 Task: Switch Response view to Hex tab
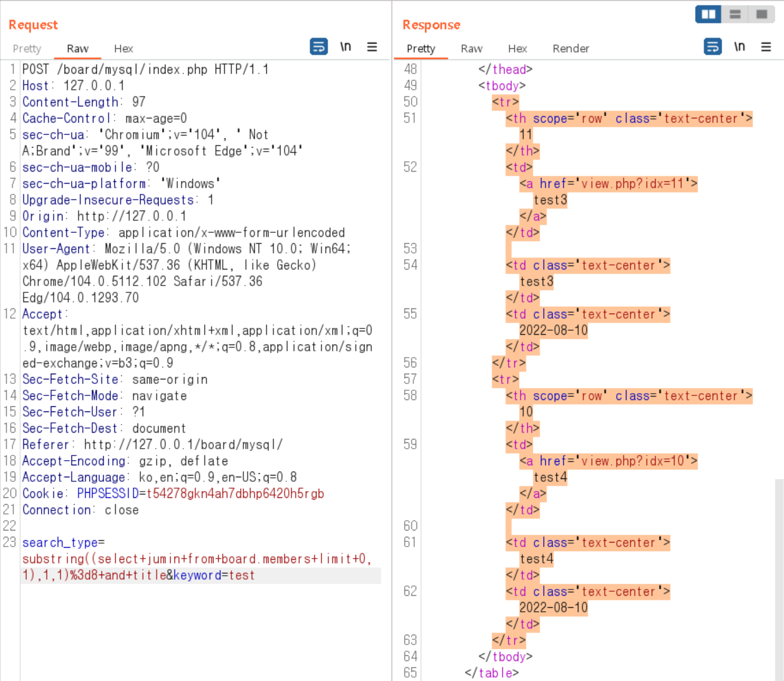(517, 49)
